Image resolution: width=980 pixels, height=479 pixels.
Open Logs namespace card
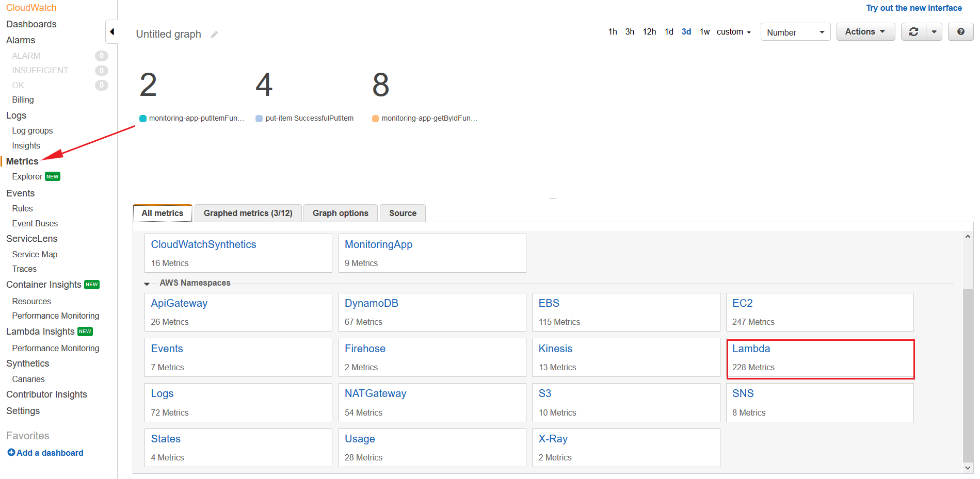point(238,403)
